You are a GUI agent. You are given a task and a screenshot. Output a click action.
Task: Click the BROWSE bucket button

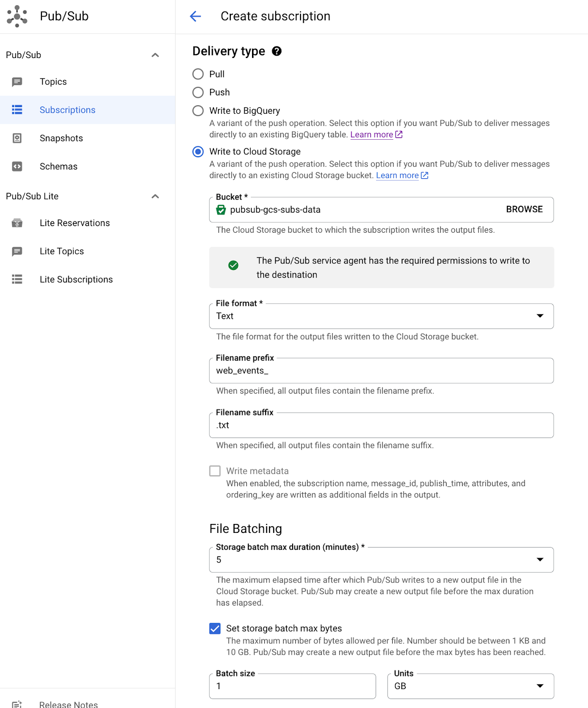tap(524, 210)
